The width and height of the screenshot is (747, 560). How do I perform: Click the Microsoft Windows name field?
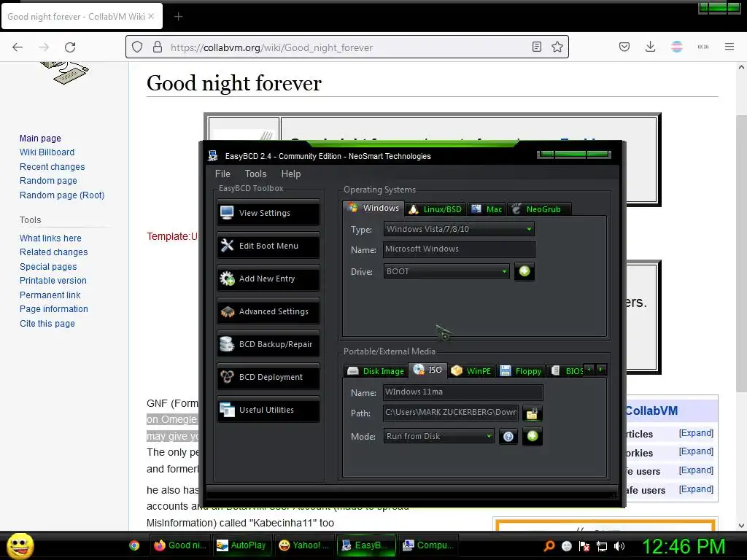[459, 249]
